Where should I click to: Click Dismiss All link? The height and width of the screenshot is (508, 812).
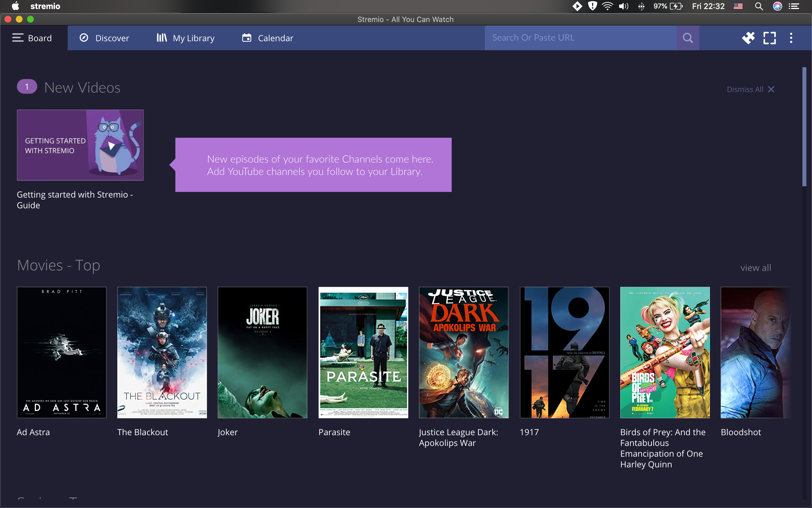pos(745,89)
